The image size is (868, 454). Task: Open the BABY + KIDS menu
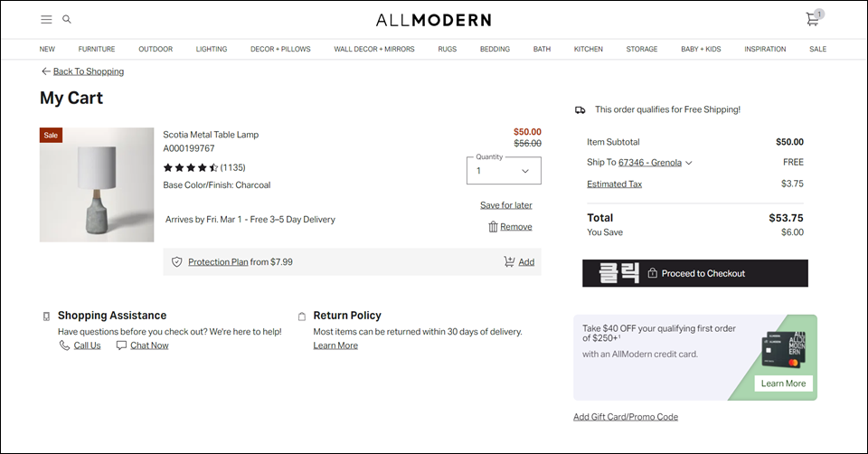[701, 49]
